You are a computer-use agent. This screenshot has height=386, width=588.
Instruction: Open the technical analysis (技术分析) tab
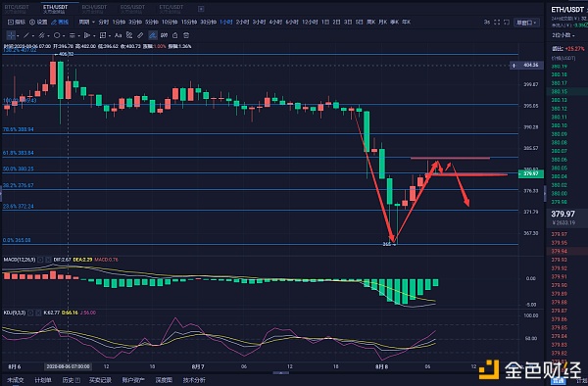point(194,380)
